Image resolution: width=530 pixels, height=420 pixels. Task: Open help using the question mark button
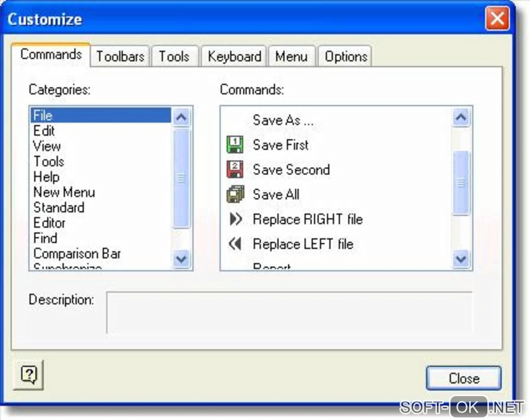(28, 374)
